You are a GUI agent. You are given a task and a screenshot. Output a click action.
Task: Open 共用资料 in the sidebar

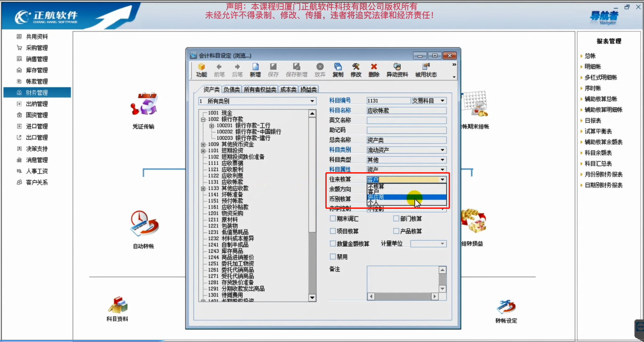point(37,37)
